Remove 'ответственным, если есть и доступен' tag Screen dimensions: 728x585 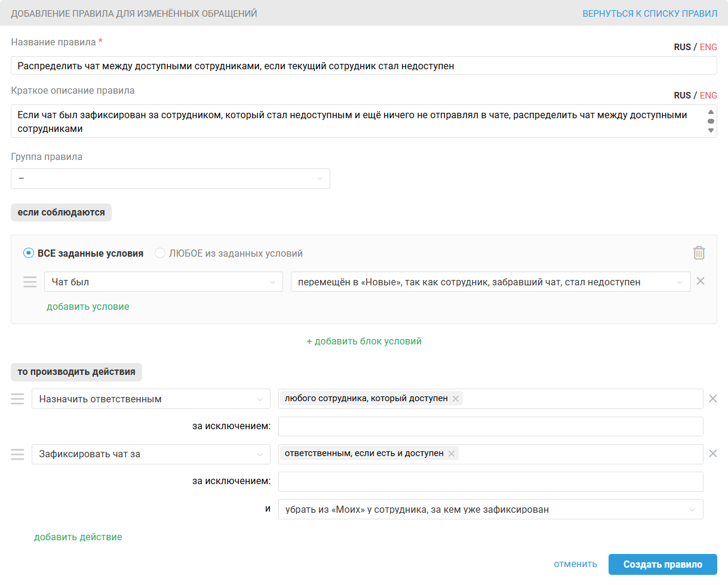[x=451, y=454]
